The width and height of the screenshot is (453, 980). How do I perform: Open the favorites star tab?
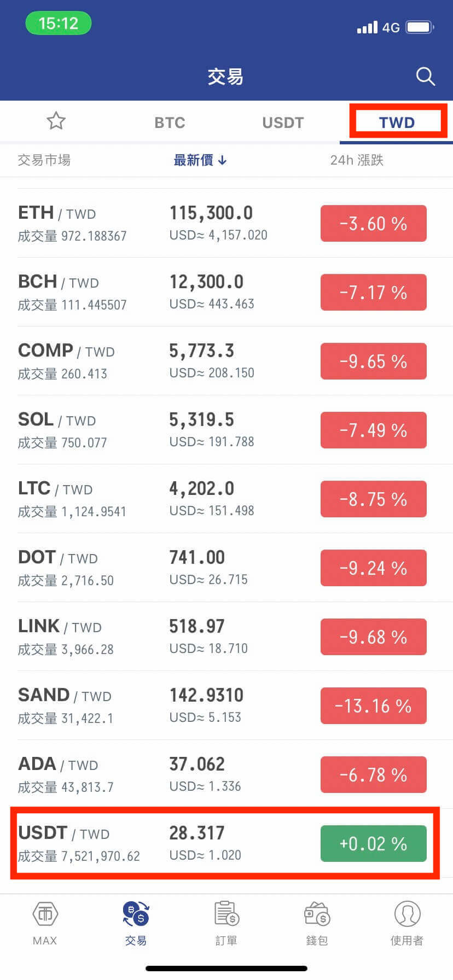coord(56,121)
